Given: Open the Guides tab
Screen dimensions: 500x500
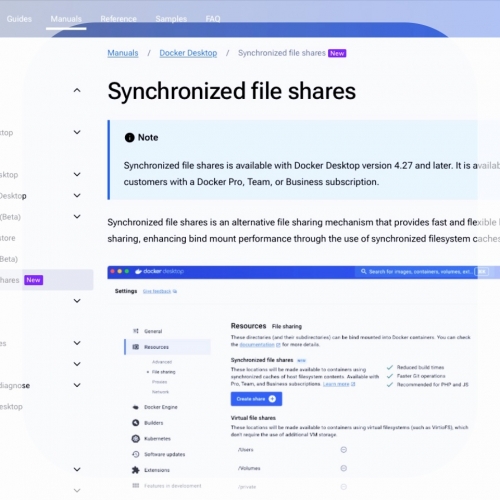Looking at the screenshot, I should [x=19, y=19].
